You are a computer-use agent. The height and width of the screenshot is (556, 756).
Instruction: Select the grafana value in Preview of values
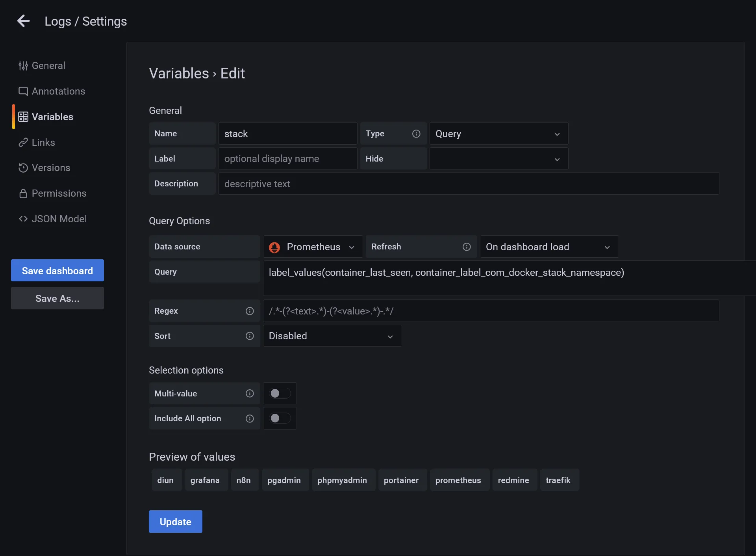click(205, 480)
